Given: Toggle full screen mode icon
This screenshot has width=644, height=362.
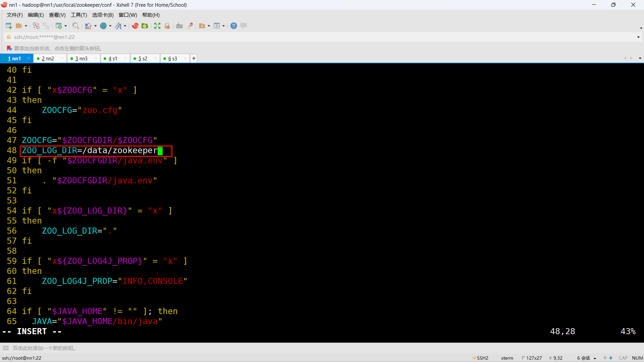Looking at the screenshot, I should coord(157,26).
